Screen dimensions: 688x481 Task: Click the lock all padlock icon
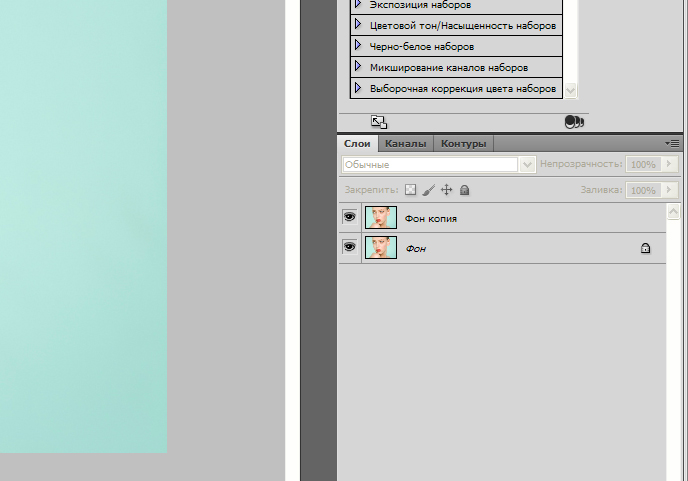[x=465, y=189]
